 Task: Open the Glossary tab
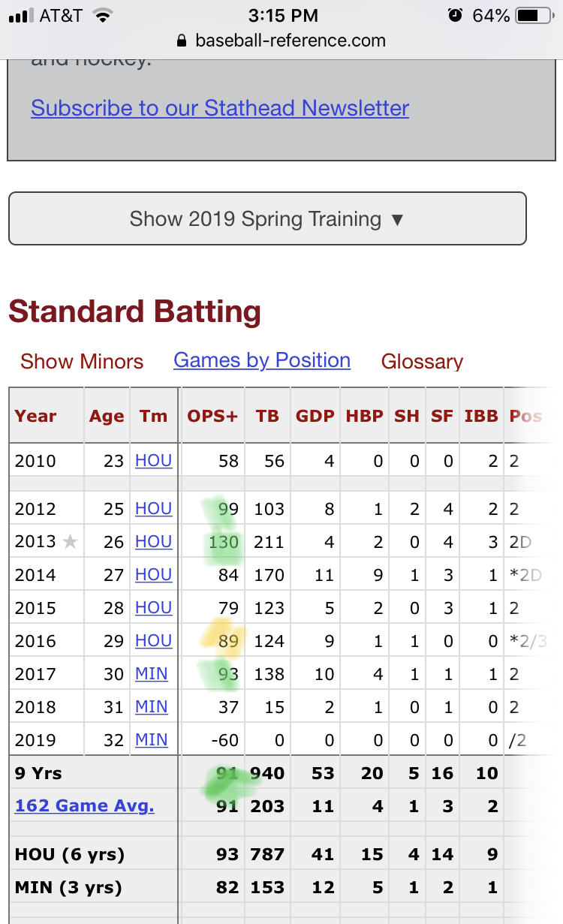coord(422,361)
